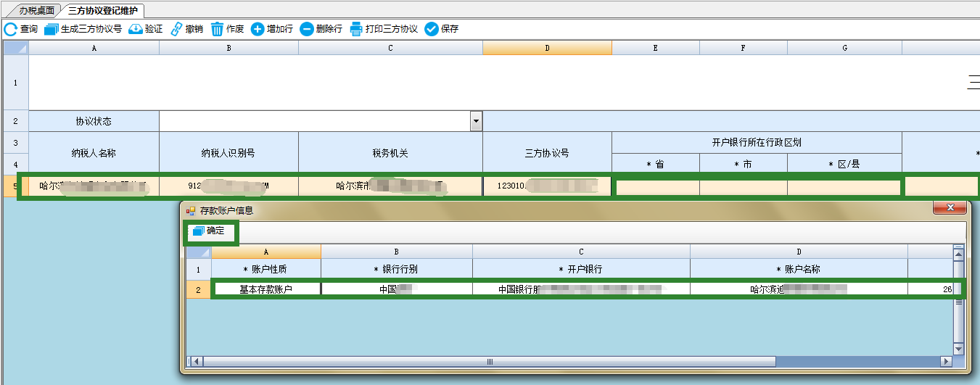Image resolution: width=980 pixels, height=385 pixels.
Task: Click the dialog's horizontal scrollbar thumb
Action: [x=490, y=361]
